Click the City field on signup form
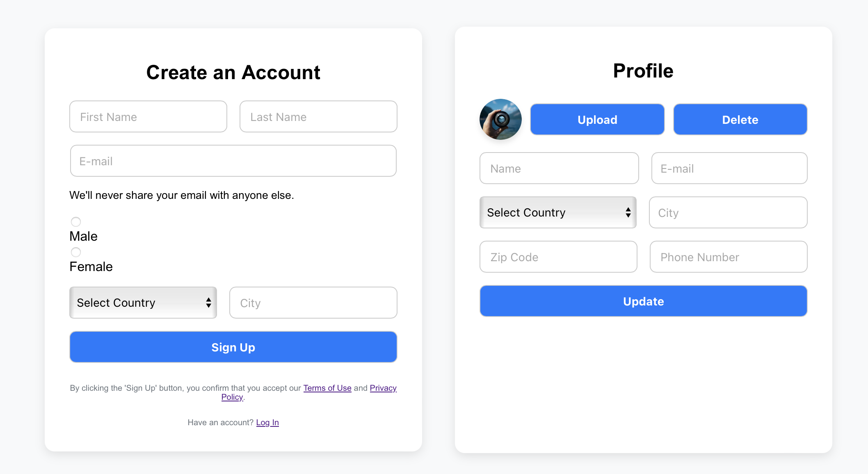Image resolution: width=868 pixels, height=474 pixels. (313, 303)
